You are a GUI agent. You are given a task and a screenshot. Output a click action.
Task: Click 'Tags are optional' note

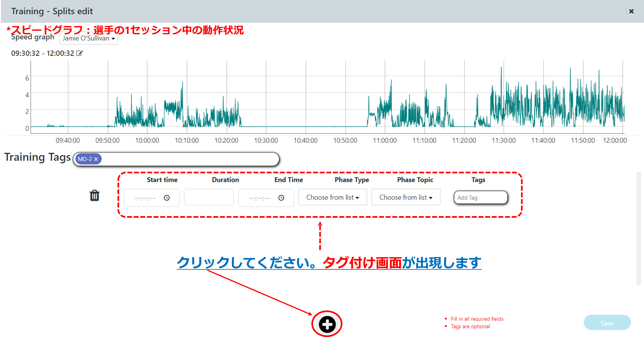tap(470, 326)
